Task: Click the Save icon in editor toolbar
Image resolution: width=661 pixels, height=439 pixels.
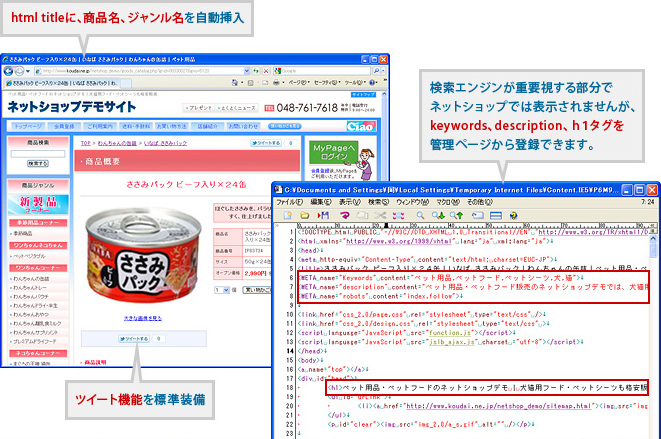Action: (x=323, y=215)
